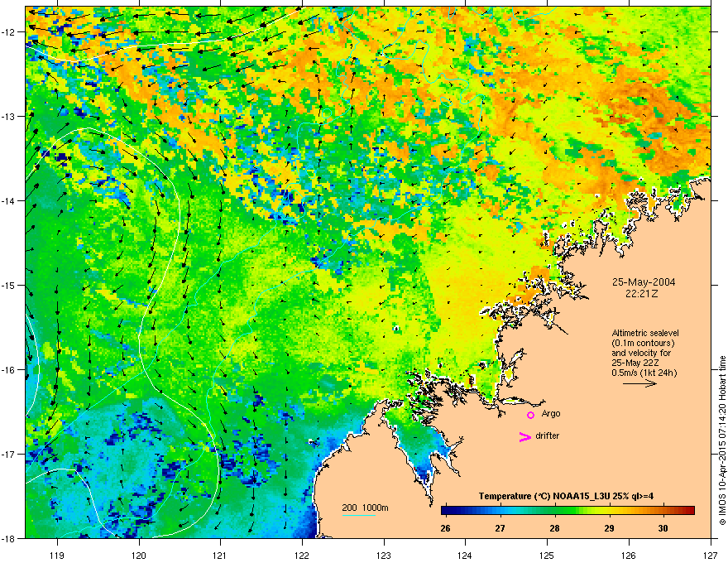
Task: Click the longitude axis label 122
Action: [302, 555]
